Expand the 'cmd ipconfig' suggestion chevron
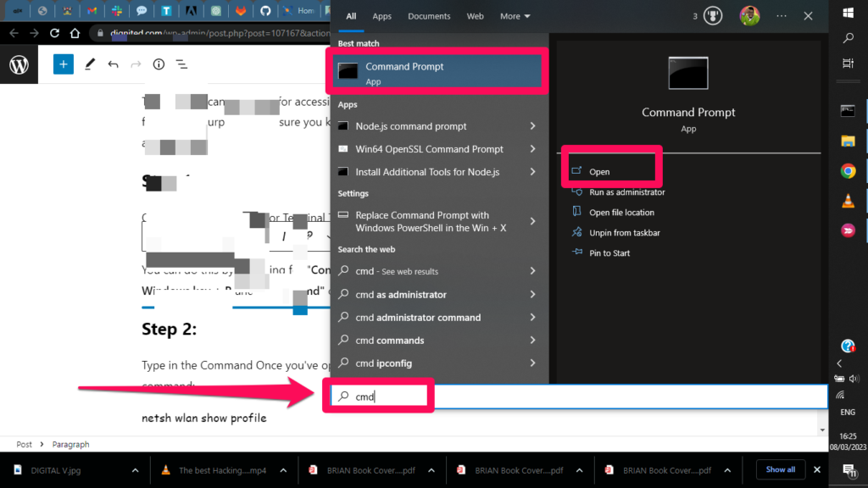868x488 pixels. coord(532,363)
